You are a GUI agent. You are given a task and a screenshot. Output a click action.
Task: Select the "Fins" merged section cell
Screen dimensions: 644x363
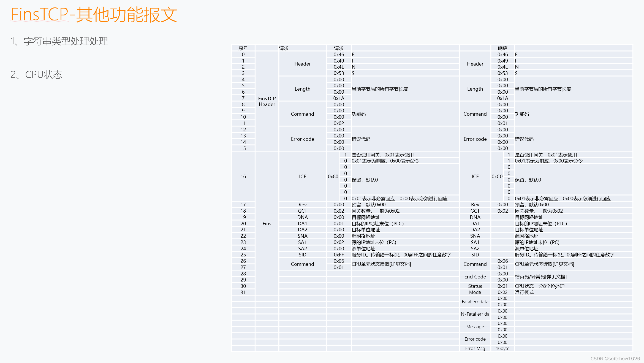point(267,224)
